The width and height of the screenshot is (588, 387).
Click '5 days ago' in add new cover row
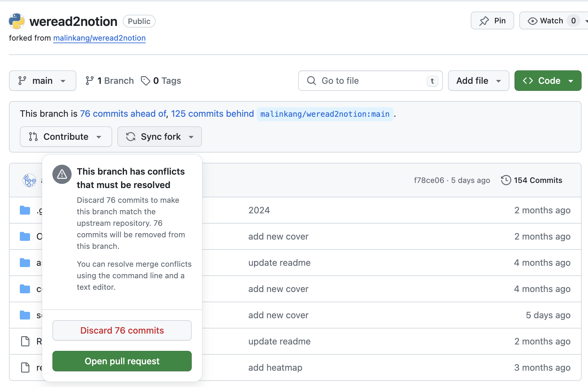[548, 315]
